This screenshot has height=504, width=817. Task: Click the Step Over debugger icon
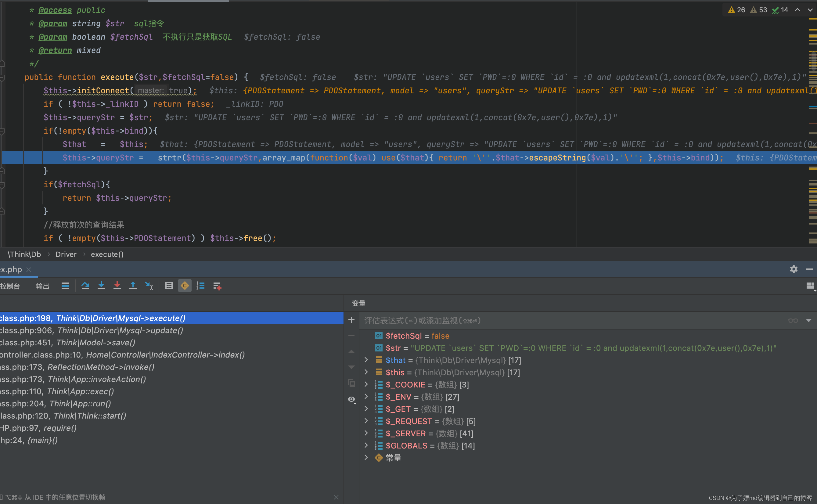tap(85, 286)
